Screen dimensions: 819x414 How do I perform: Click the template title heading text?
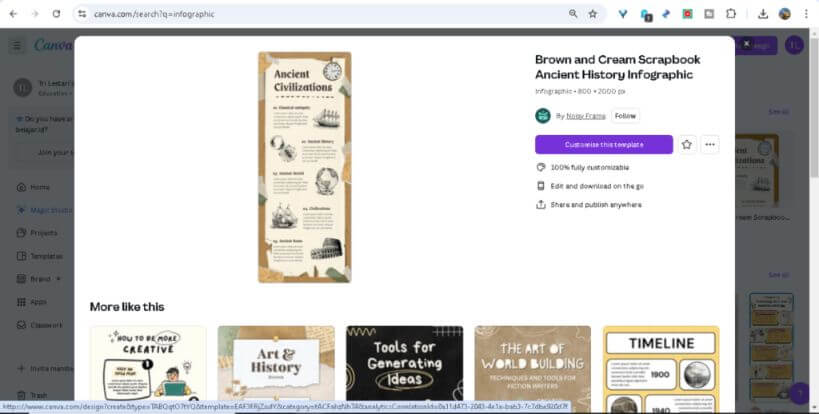[617, 67]
